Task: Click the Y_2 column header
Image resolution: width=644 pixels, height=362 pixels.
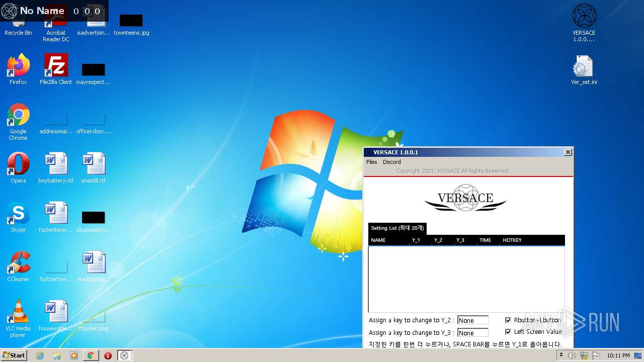Action: click(443, 240)
